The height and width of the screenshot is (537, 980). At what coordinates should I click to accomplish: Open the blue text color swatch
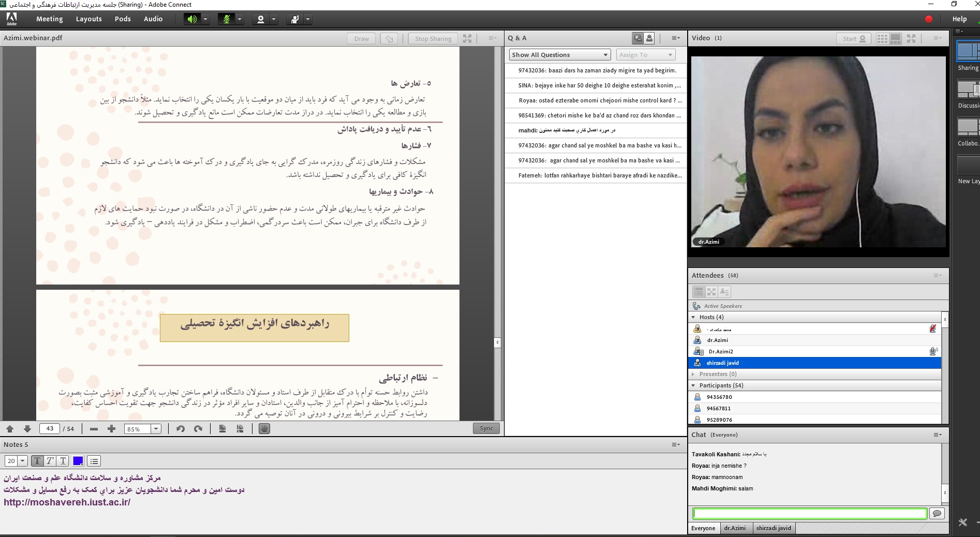click(78, 461)
